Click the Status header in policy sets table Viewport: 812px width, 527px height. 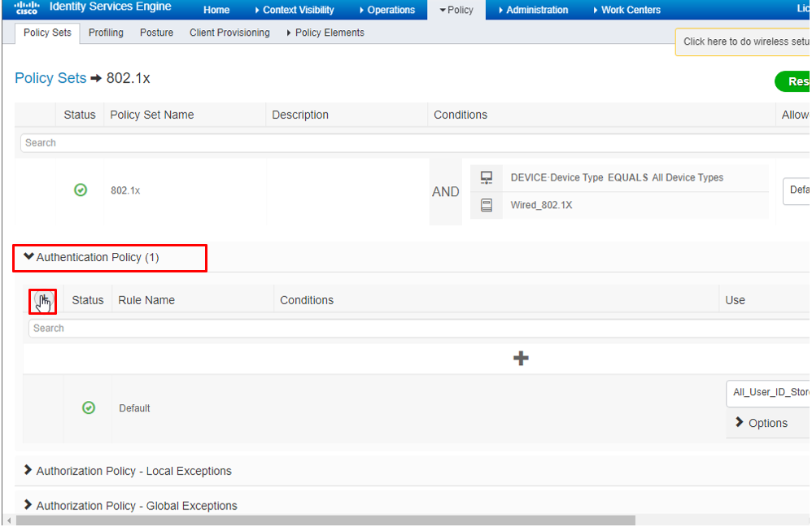80,115
